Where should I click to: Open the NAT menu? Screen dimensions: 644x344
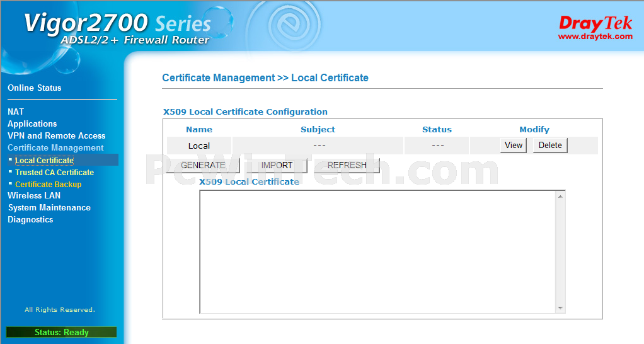pyautogui.click(x=16, y=112)
